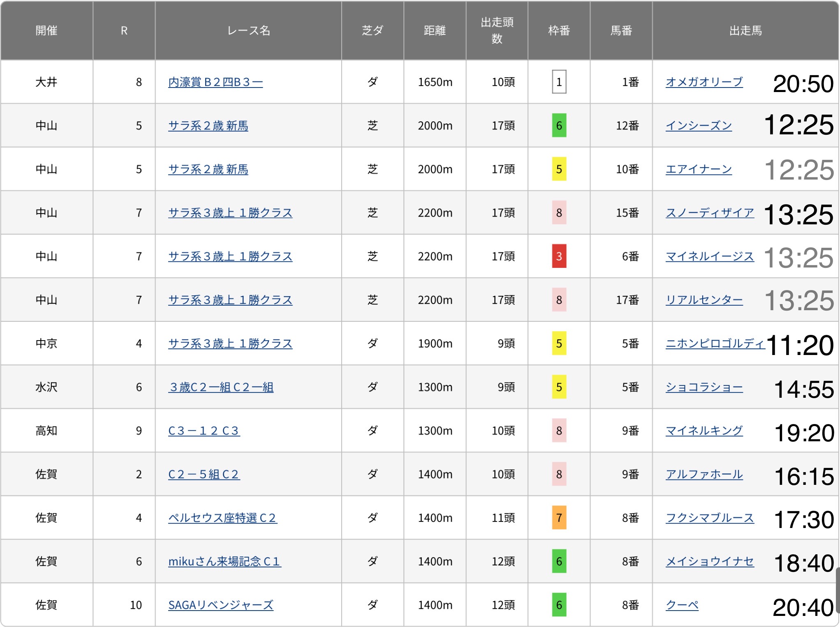Open mikuさん来場記念 C１ race

click(x=224, y=561)
